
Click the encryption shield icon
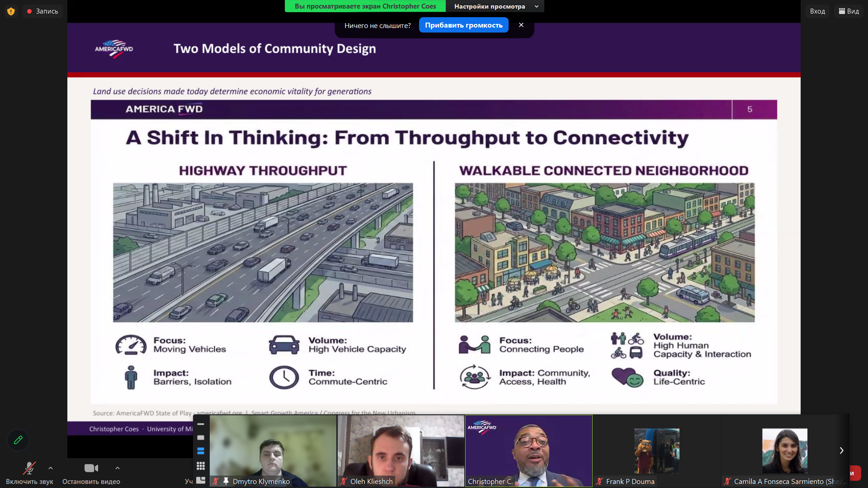tap(11, 11)
